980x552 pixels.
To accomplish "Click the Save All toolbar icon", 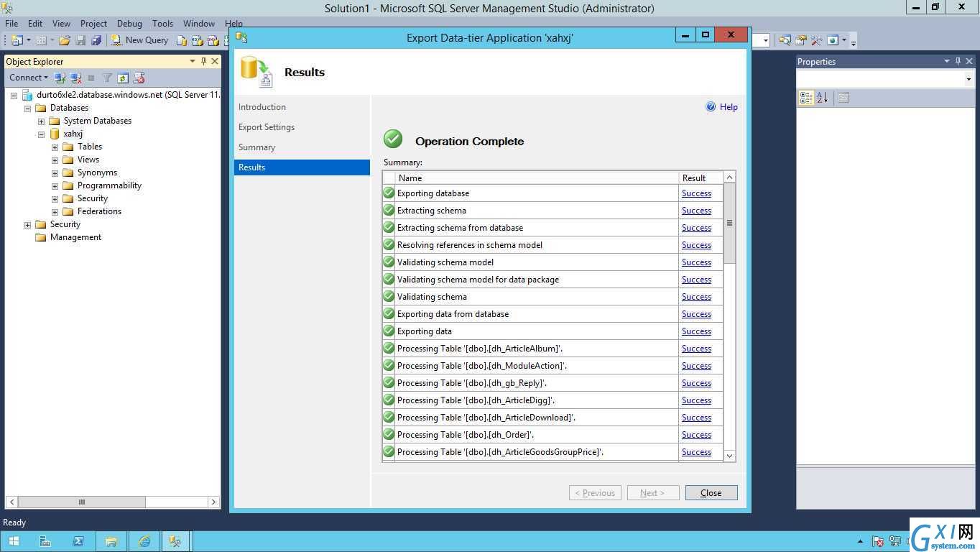I will [x=96, y=40].
